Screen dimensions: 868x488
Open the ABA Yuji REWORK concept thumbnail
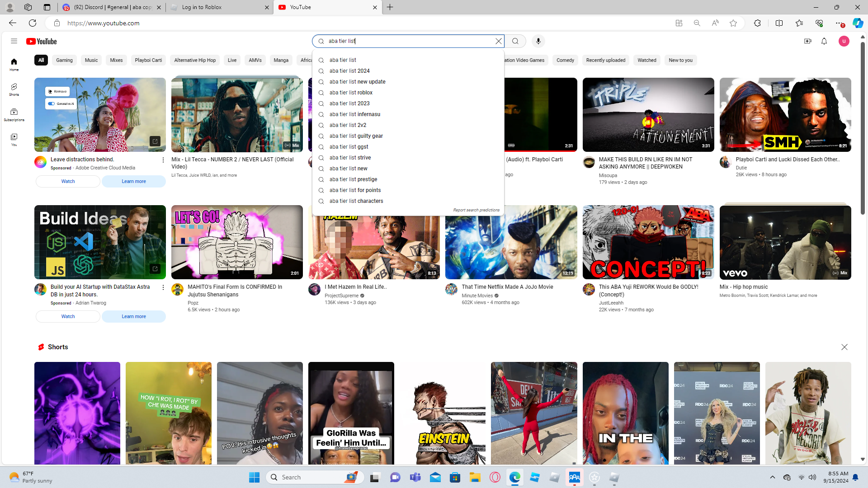(648, 242)
